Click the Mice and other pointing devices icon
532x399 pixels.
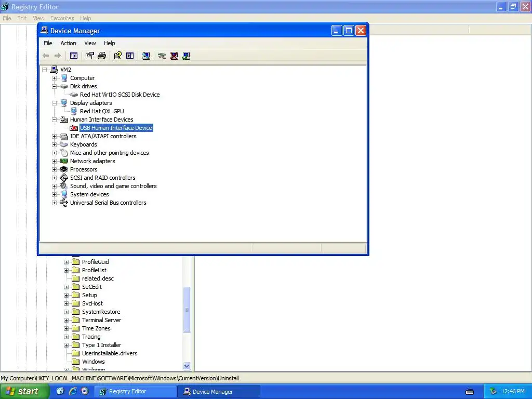(x=64, y=153)
